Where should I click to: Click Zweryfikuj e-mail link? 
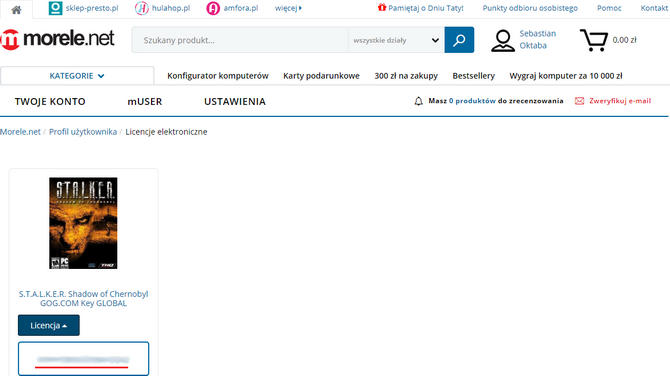(620, 101)
